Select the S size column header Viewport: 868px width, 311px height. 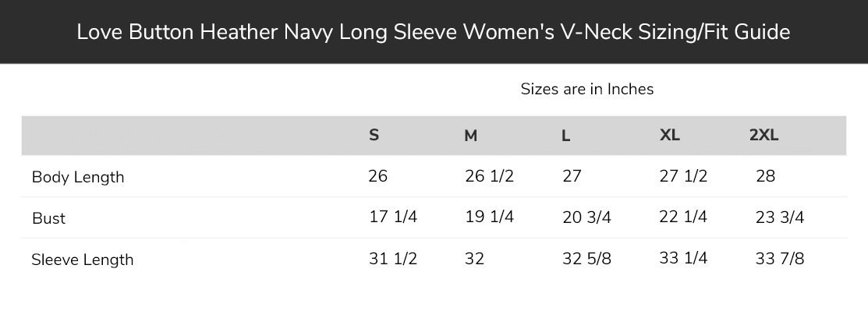tap(374, 135)
